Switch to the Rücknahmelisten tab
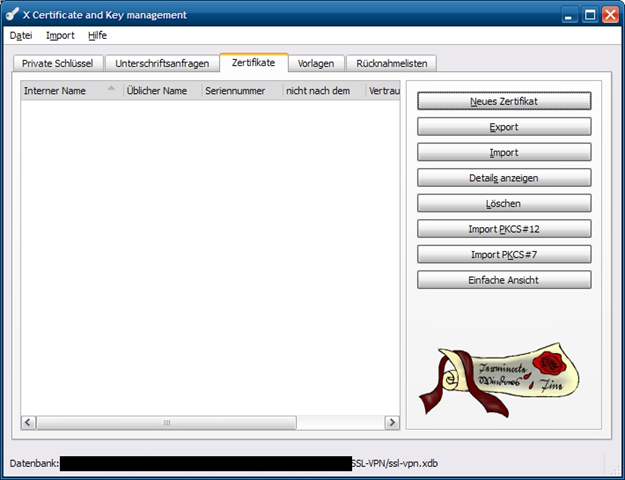Image resolution: width=625 pixels, height=480 pixels. [x=391, y=63]
